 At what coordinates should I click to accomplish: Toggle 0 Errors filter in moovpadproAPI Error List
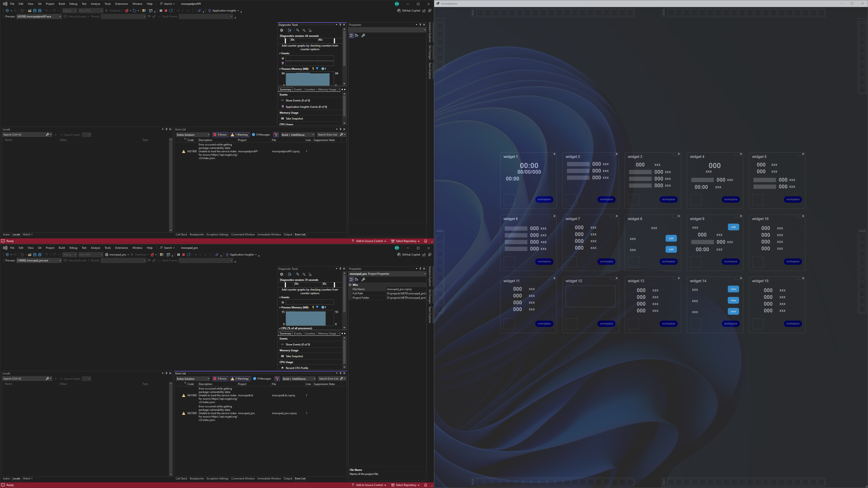click(220, 135)
